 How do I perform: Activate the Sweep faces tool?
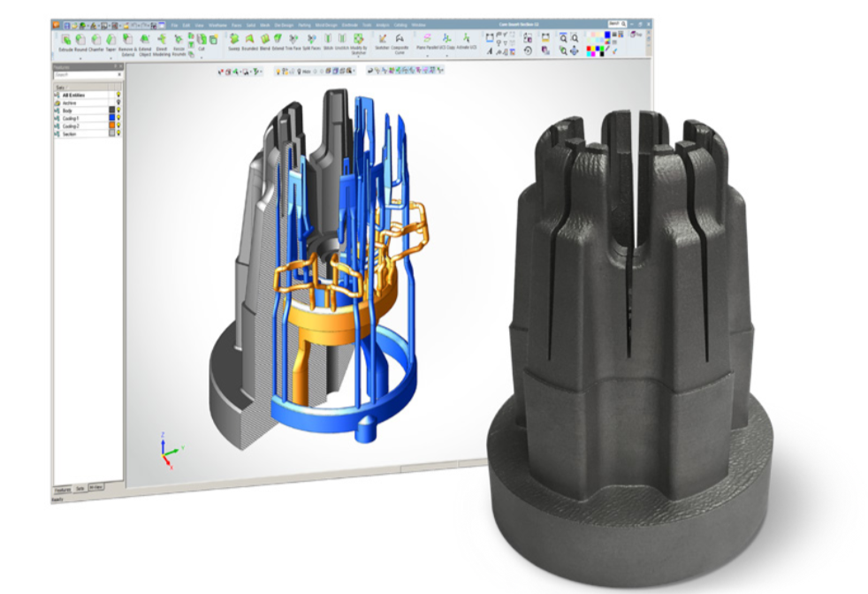[x=234, y=39]
